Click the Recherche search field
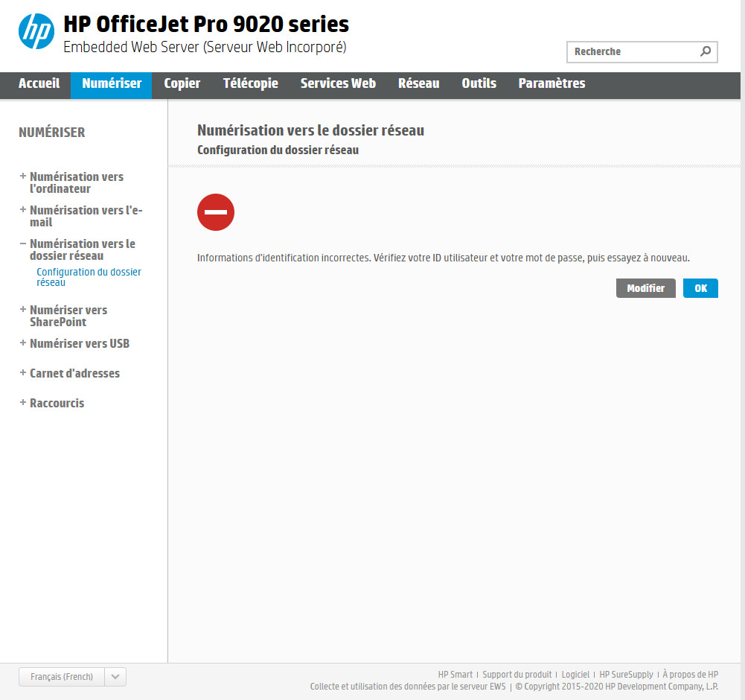The height and width of the screenshot is (700, 745). [x=642, y=52]
